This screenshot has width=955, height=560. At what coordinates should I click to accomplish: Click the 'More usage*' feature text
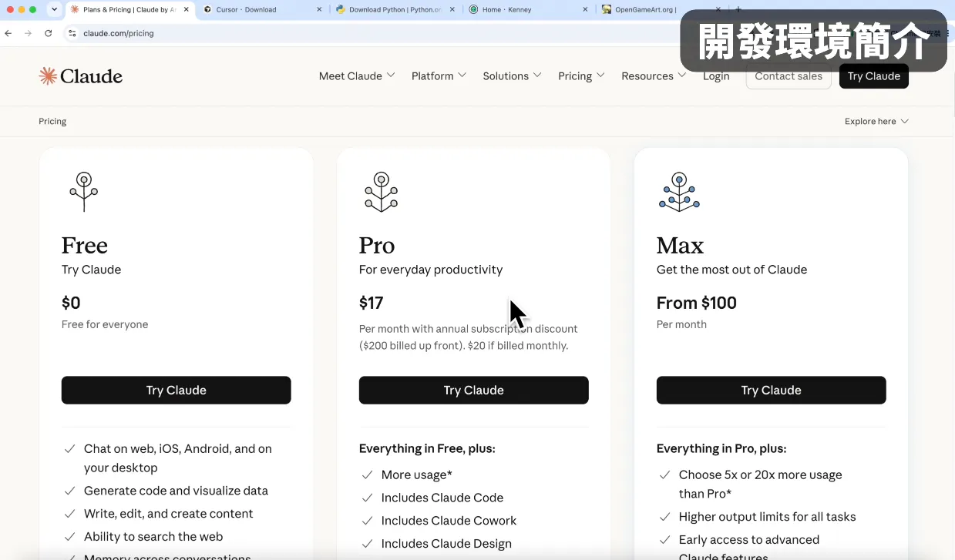tap(417, 474)
